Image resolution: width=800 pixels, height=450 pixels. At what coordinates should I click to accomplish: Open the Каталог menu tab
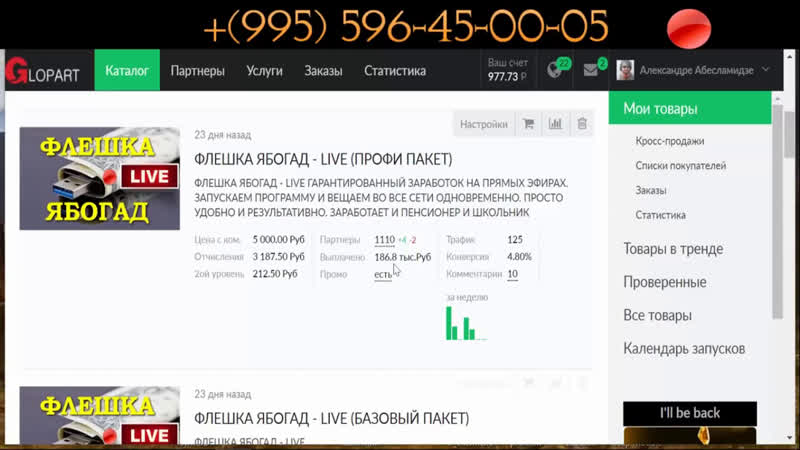click(127, 70)
